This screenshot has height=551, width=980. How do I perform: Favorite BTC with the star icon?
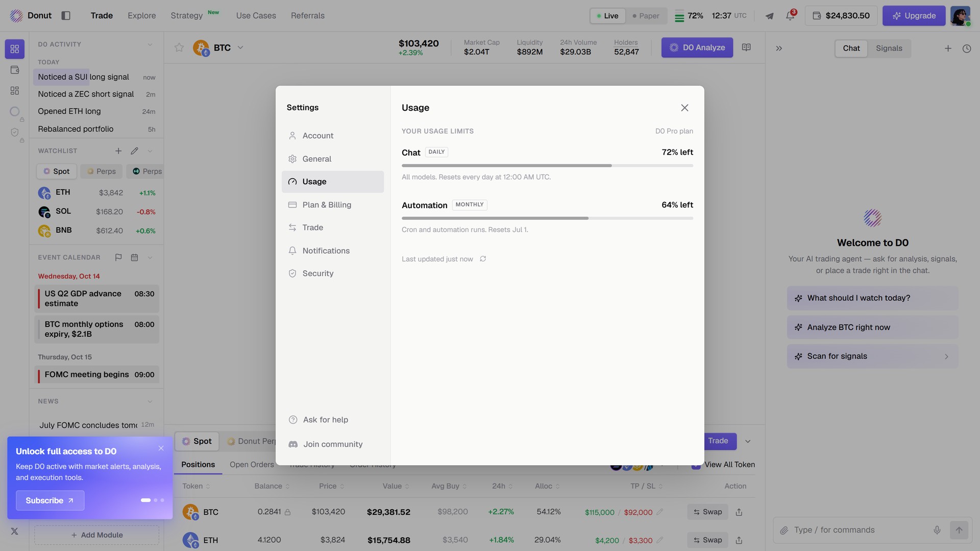(179, 47)
